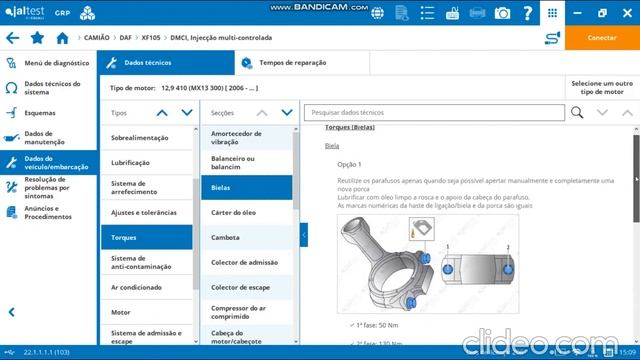Open the report document icon
640x360 pixels.
click(x=402, y=13)
